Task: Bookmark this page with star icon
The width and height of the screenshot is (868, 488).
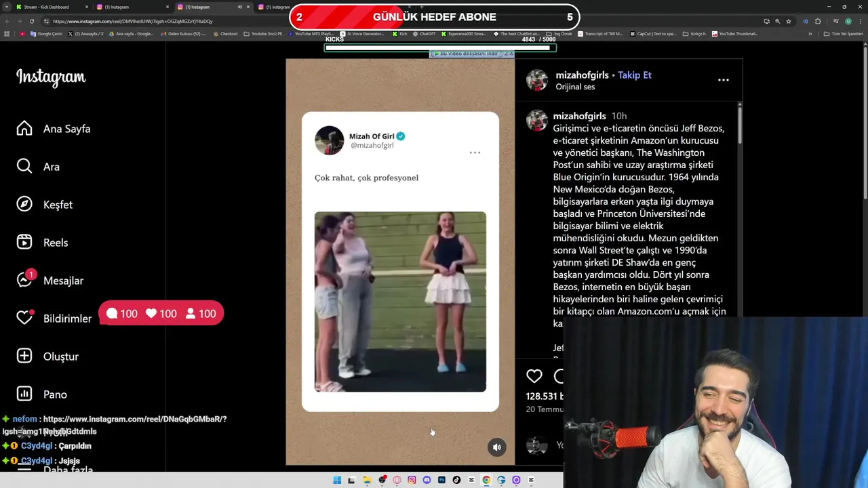Action: click(788, 21)
